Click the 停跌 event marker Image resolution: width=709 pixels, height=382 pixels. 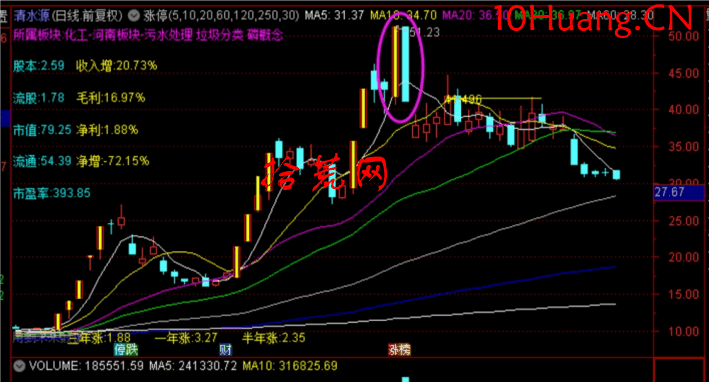click(126, 349)
